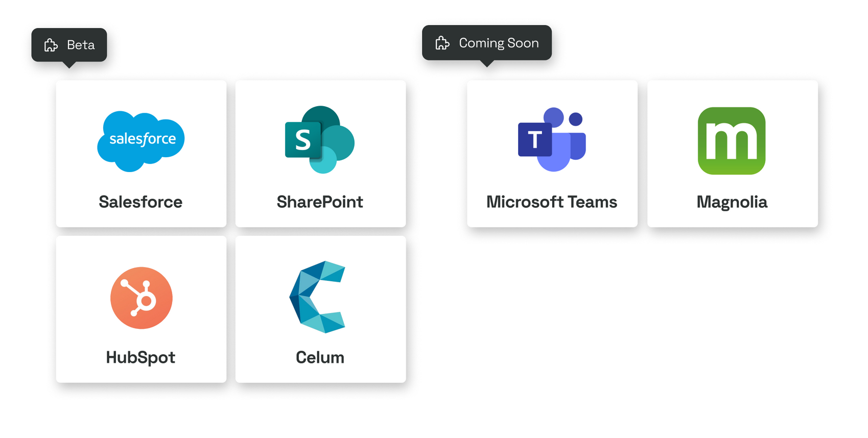Click the puzzle icon in Beta badge
The image size is (868, 438).
point(51,45)
